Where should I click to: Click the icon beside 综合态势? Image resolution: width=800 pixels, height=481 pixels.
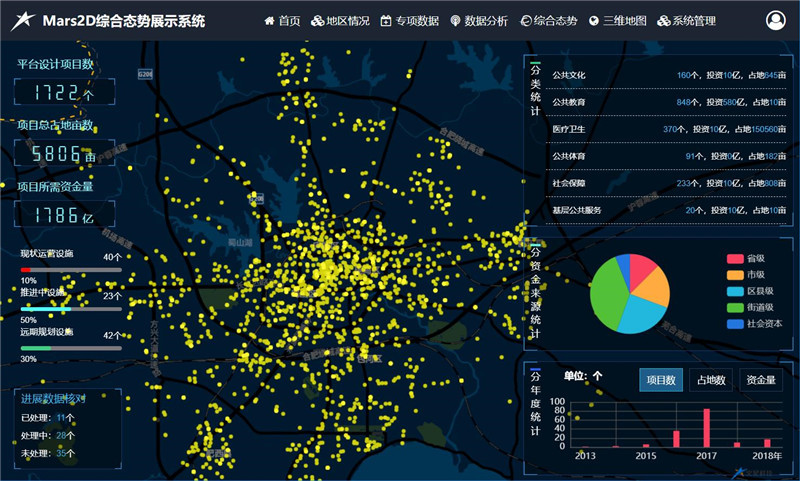(x=526, y=21)
